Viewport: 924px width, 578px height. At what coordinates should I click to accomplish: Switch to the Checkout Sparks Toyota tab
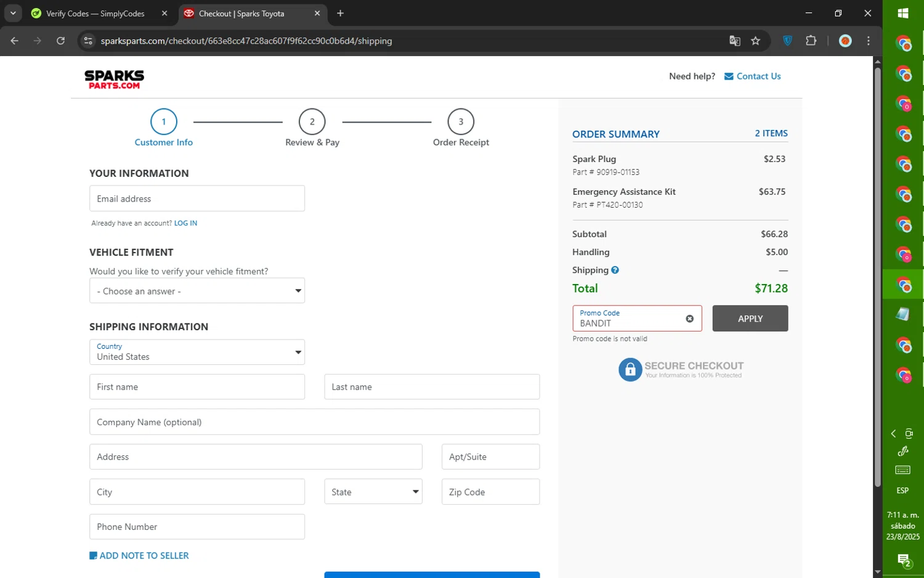pos(253,13)
